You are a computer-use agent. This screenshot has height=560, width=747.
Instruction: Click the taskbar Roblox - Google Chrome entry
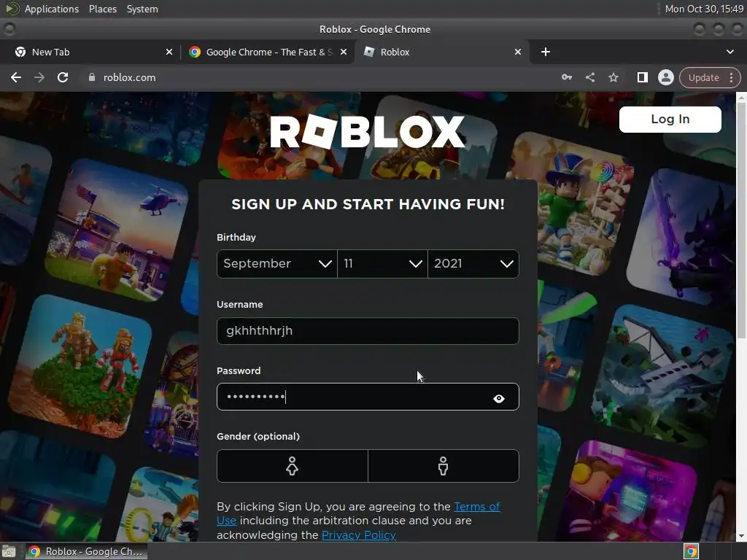[86, 551]
